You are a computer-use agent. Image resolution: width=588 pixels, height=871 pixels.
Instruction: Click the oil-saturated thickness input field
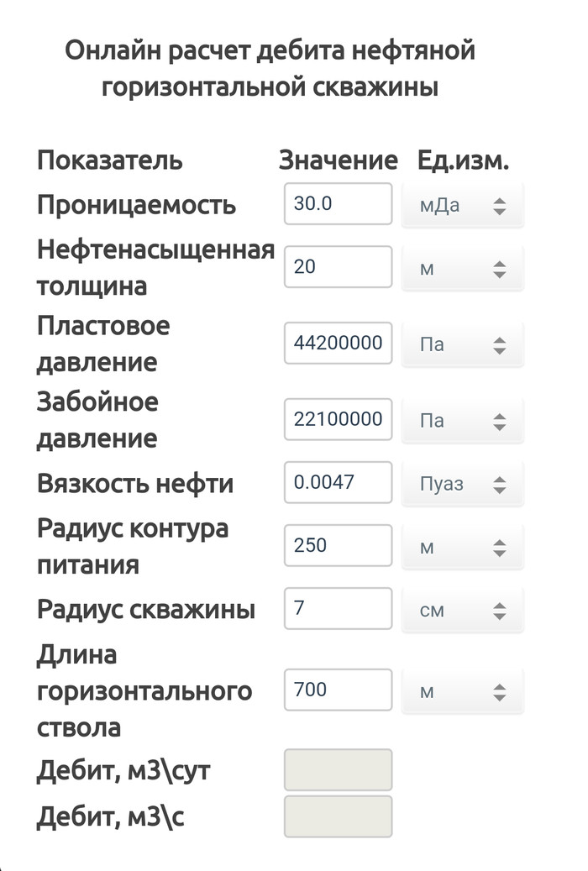coord(338,267)
